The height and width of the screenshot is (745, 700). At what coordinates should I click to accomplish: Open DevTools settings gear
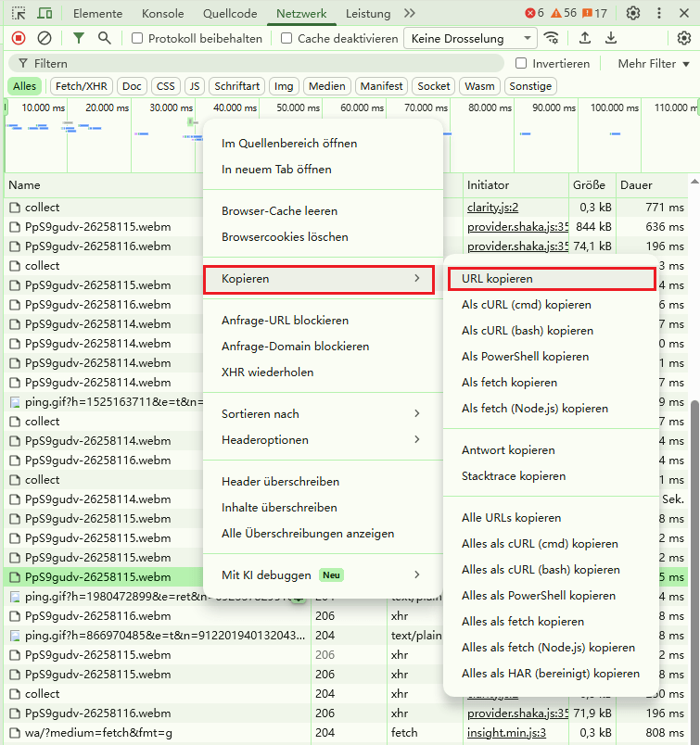[633, 14]
